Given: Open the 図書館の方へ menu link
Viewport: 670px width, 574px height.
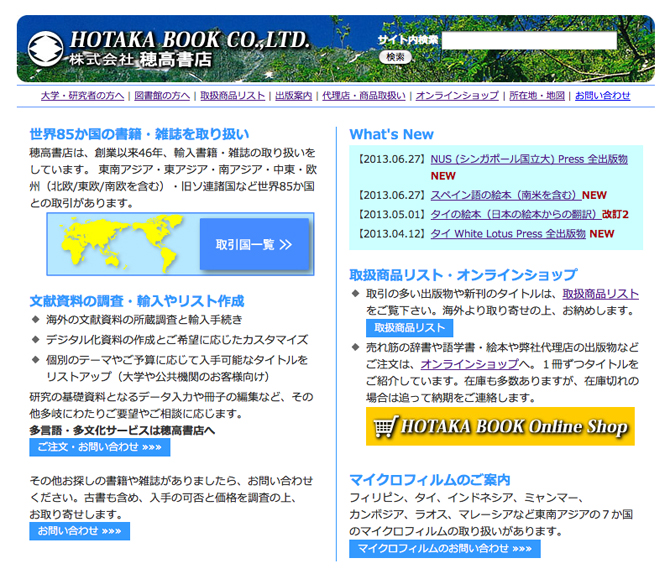Looking at the screenshot, I should pyautogui.click(x=162, y=96).
